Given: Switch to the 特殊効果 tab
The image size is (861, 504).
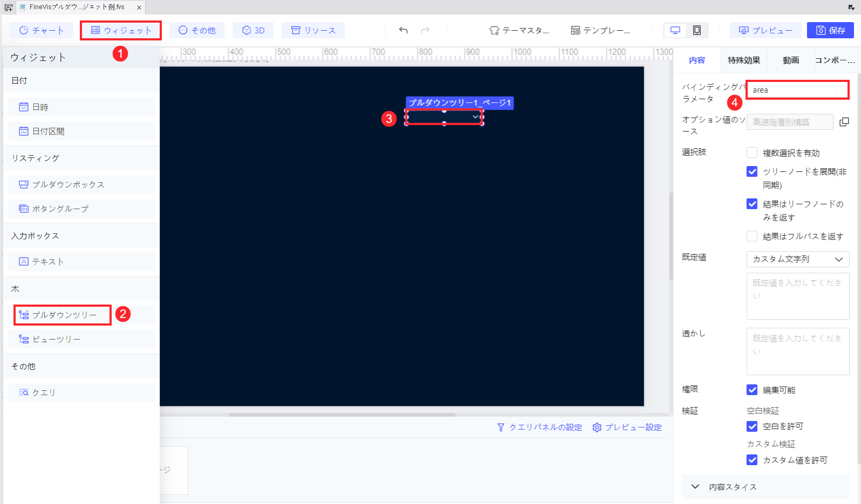Looking at the screenshot, I should coord(743,60).
